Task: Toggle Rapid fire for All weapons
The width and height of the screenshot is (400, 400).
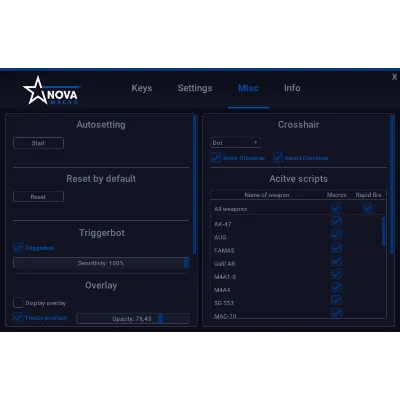Action: [368, 209]
